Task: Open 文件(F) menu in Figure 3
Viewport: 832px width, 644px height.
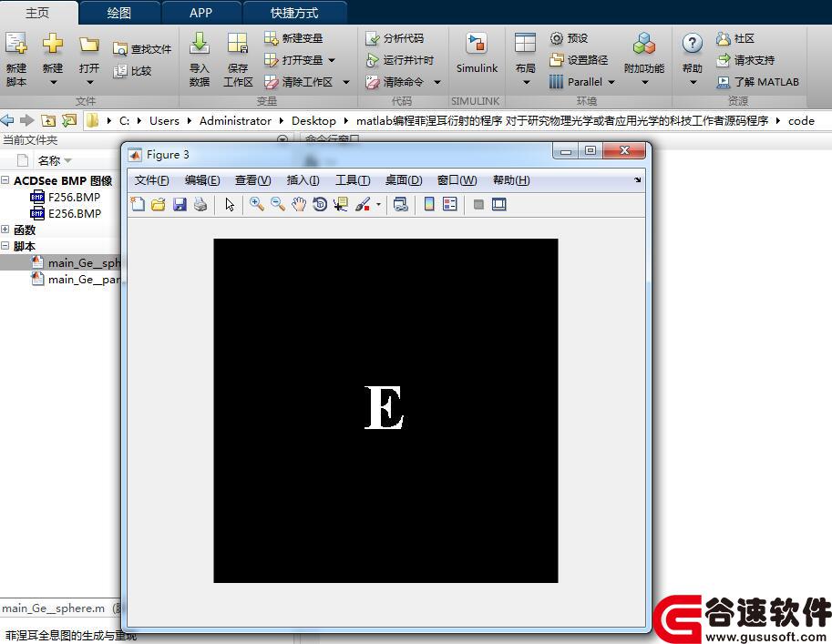Action: point(151,180)
